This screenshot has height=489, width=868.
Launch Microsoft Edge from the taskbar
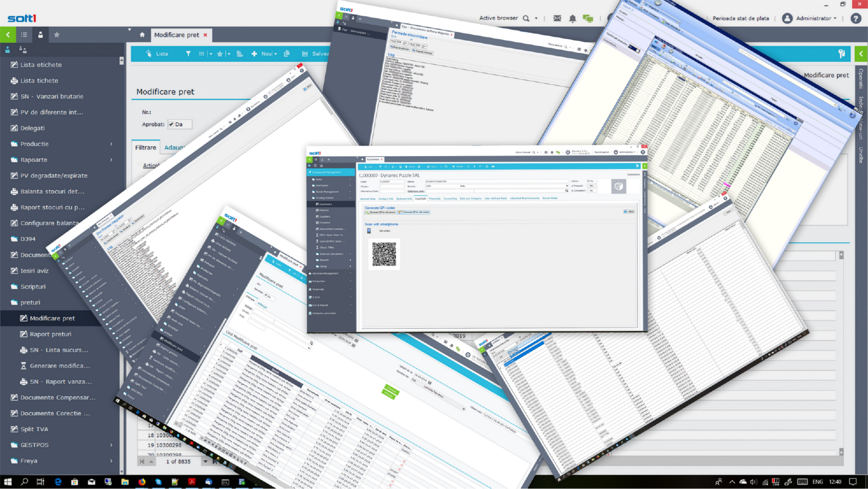pyautogui.click(x=58, y=482)
